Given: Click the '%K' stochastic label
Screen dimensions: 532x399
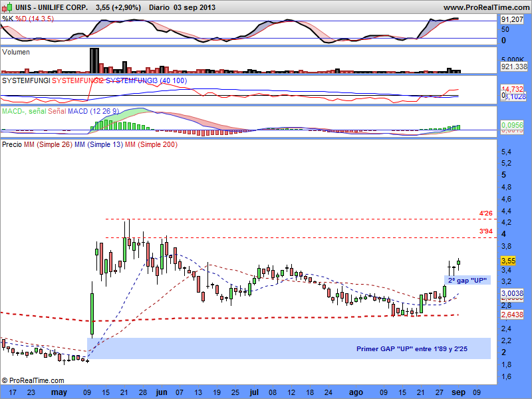Looking at the screenshot, I should click(x=7, y=19).
